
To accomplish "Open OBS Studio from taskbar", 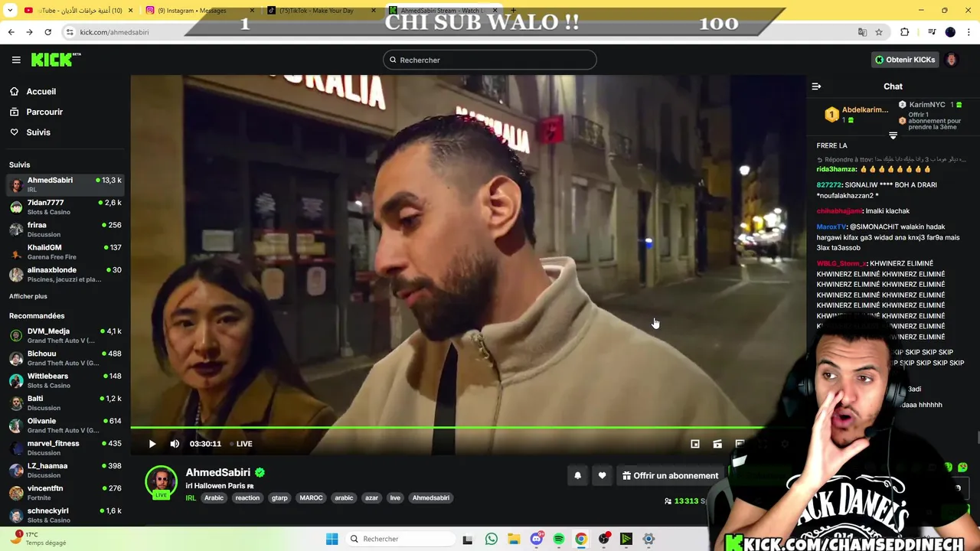I will (x=604, y=539).
